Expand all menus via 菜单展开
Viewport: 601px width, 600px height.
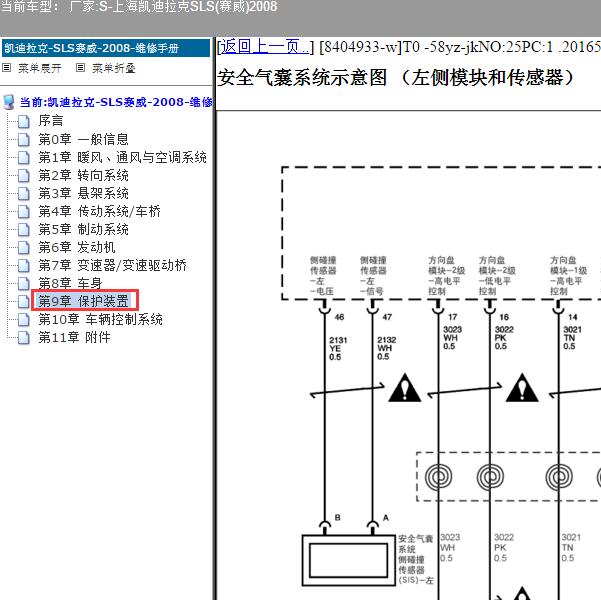[40, 68]
